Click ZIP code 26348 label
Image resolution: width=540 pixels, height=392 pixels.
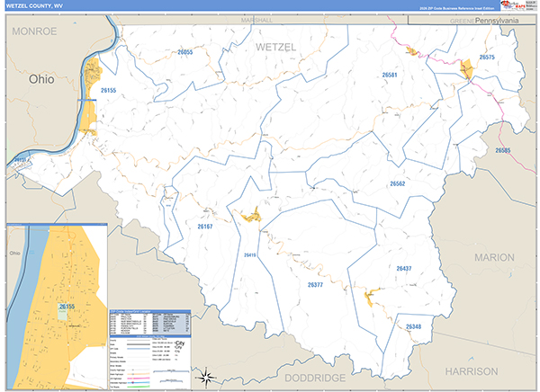click(412, 326)
